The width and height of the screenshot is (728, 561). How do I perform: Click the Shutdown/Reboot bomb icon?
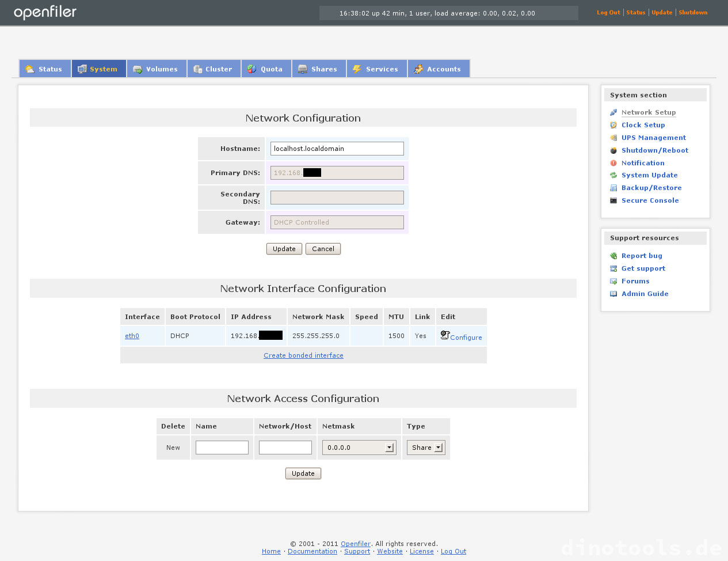coord(613,150)
